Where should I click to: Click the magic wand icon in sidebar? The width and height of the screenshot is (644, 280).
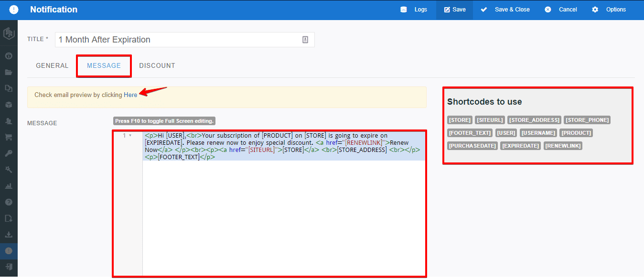(8, 170)
